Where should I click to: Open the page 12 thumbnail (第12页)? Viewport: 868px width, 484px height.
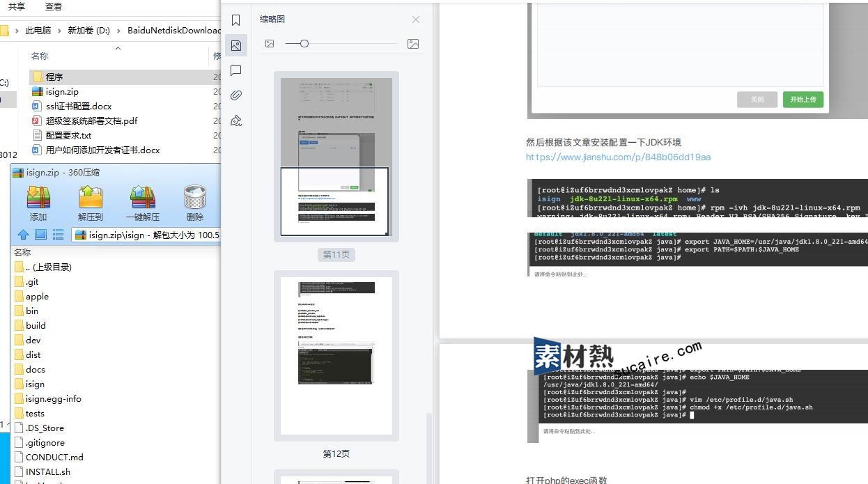[336, 356]
